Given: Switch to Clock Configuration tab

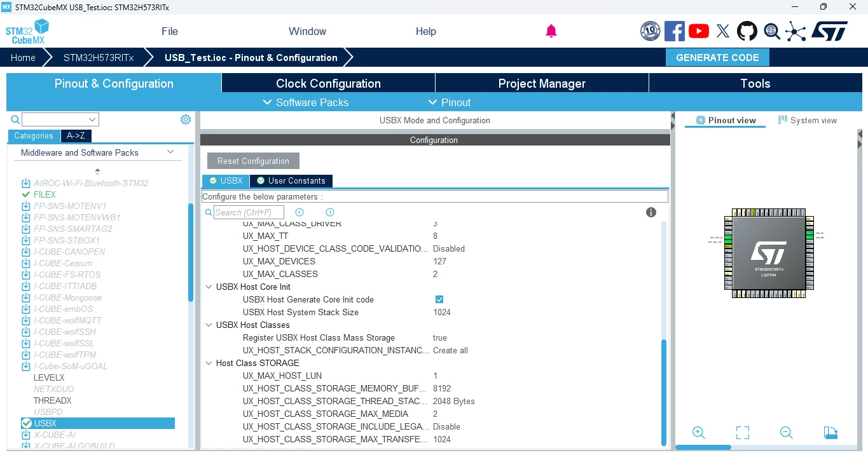Looking at the screenshot, I should pyautogui.click(x=328, y=83).
